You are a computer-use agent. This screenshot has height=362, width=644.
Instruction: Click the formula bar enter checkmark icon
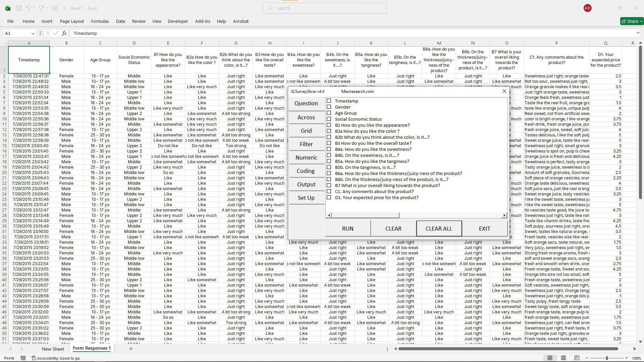pyautogui.click(x=56, y=33)
